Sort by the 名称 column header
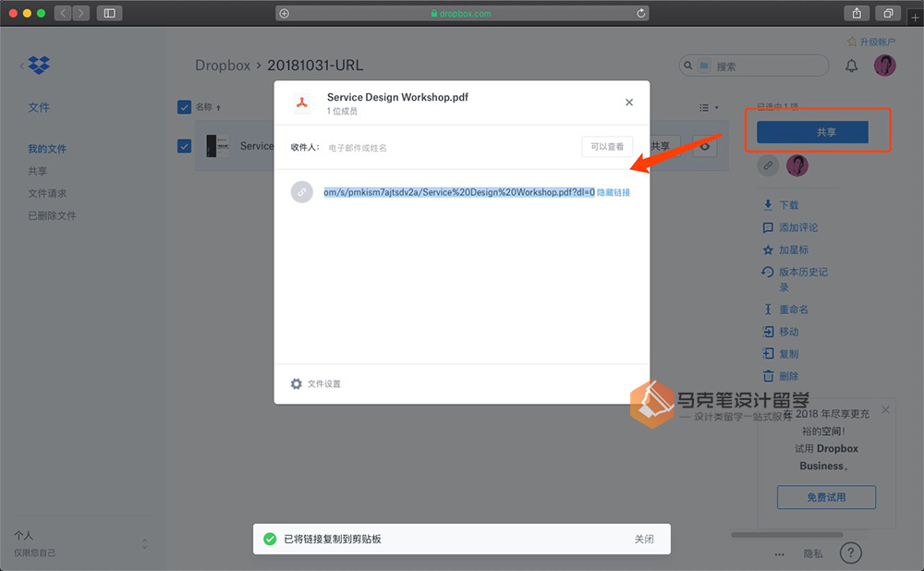Screen dimensions: 924x571 pos(207,107)
